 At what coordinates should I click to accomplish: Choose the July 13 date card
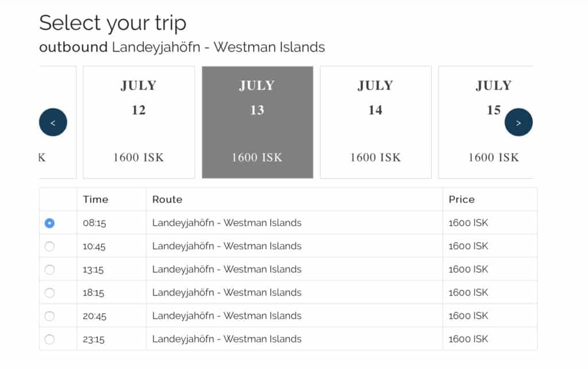coord(257,122)
